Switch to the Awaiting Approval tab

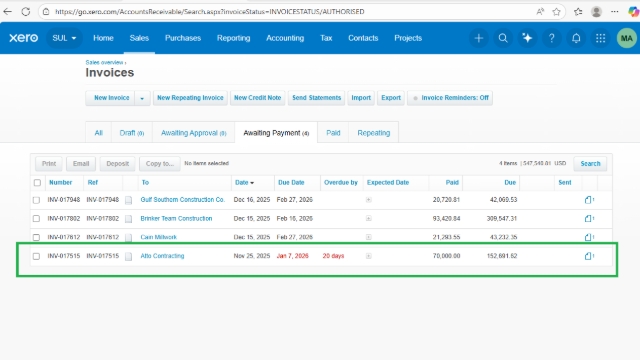tap(193, 133)
